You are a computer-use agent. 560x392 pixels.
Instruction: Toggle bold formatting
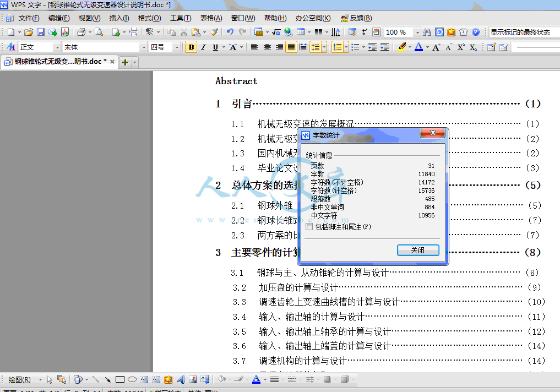(191, 47)
